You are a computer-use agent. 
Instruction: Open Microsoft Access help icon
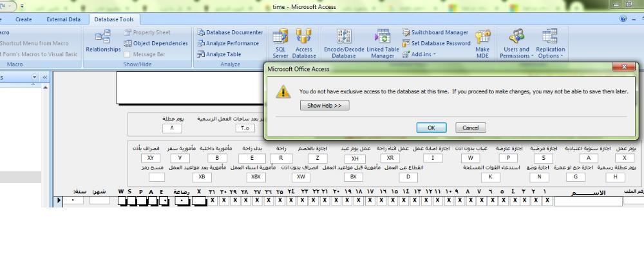623,19
